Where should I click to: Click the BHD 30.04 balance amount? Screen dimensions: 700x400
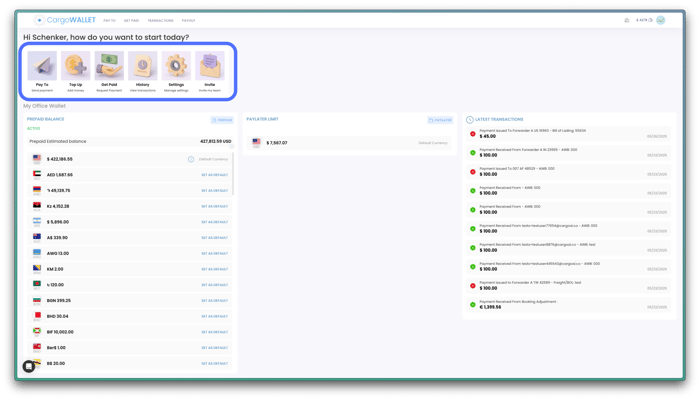click(x=58, y=316)
